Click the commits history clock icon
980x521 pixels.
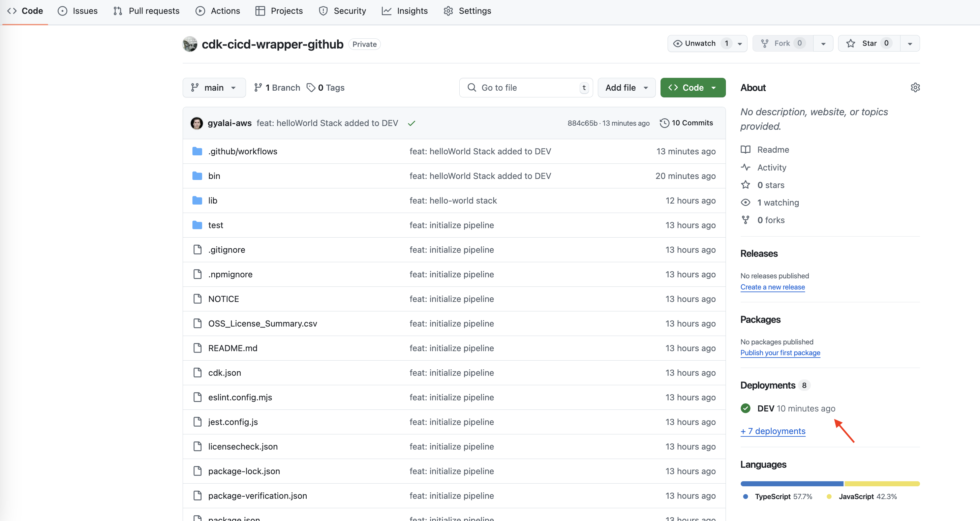[x=664, y=123]
